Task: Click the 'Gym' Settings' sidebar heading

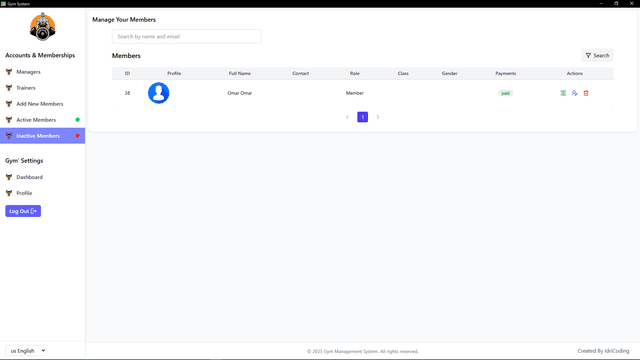Action: pos(24,160)
